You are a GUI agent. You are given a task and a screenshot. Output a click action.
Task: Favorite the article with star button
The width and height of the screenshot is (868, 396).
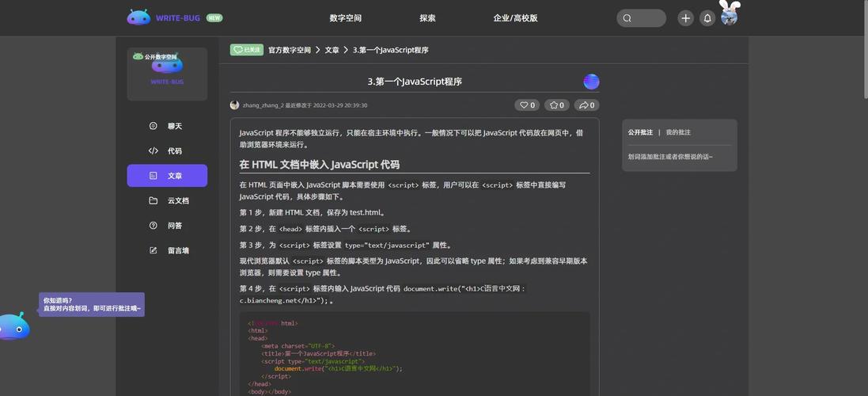(557, 105)
